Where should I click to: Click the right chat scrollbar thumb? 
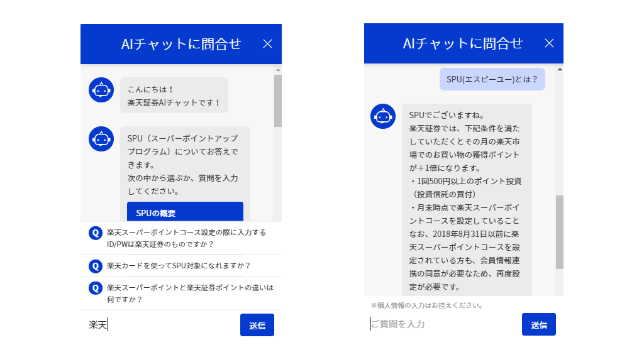(x=560, y=233)
